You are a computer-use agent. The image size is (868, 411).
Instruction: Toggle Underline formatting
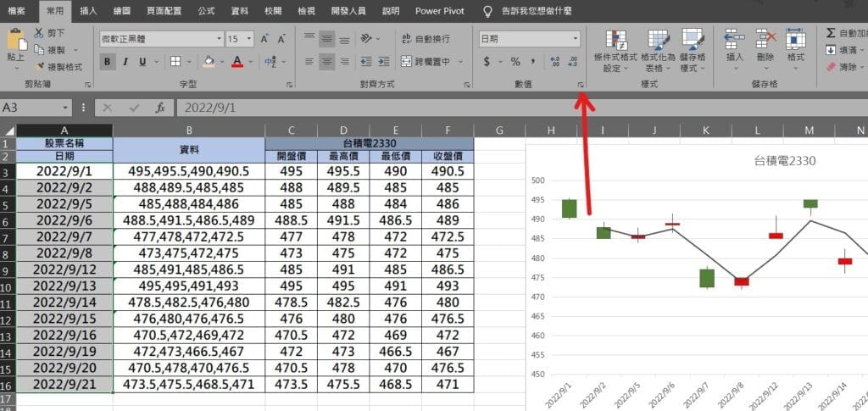[142, 61]
